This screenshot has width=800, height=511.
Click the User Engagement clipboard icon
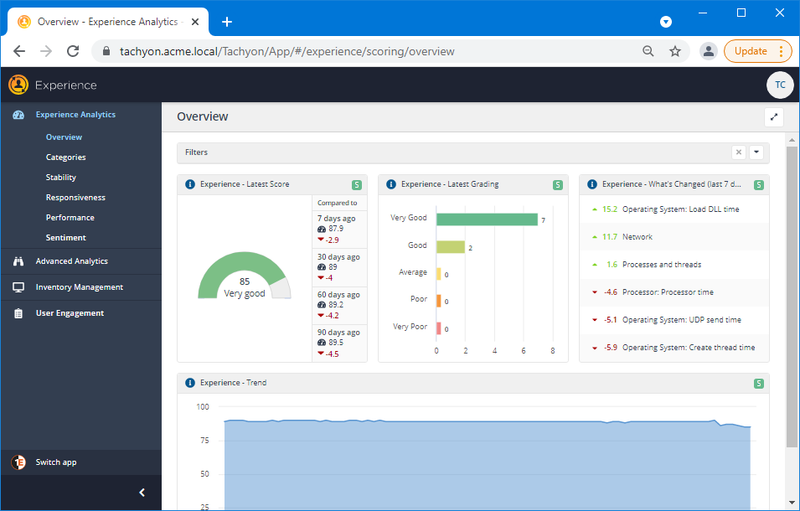[x=18, y=313]
